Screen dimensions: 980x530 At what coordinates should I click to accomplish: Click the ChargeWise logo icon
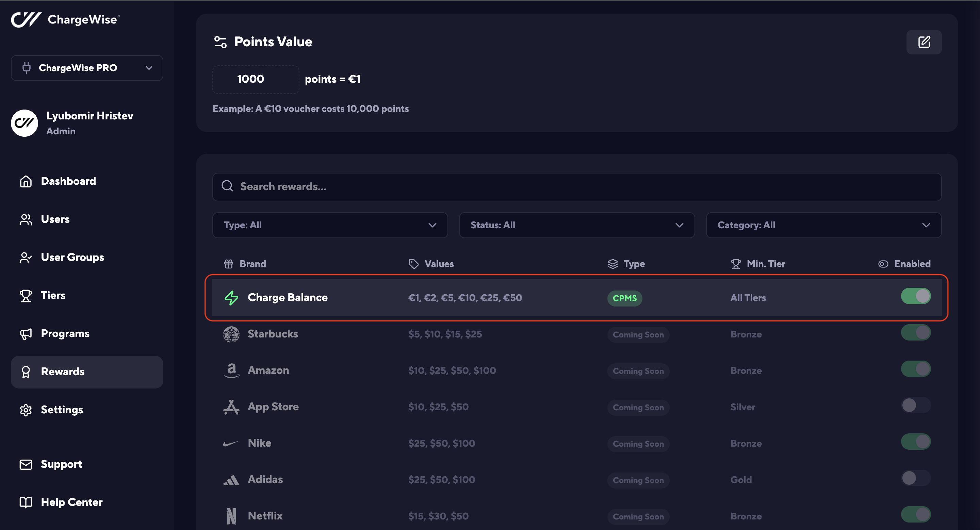pyautogui.click(x=26, y=19)
